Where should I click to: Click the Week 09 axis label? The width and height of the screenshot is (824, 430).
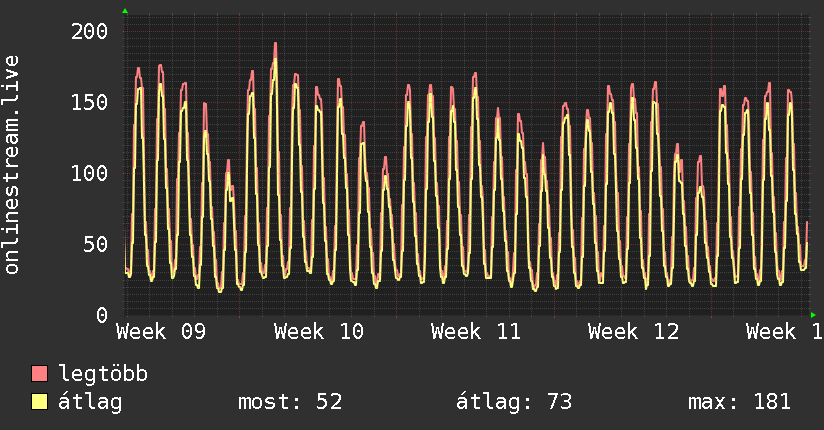point(161,332)
